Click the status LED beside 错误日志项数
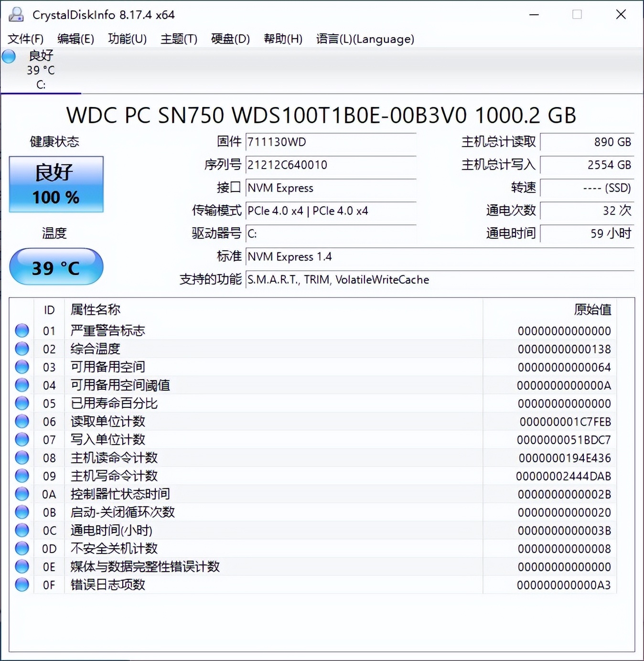 click(x=21, y=584)
